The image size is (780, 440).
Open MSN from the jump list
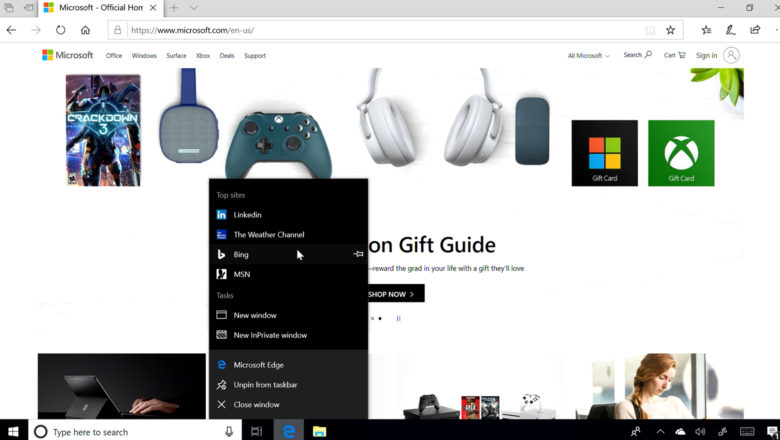click(289, 274)
